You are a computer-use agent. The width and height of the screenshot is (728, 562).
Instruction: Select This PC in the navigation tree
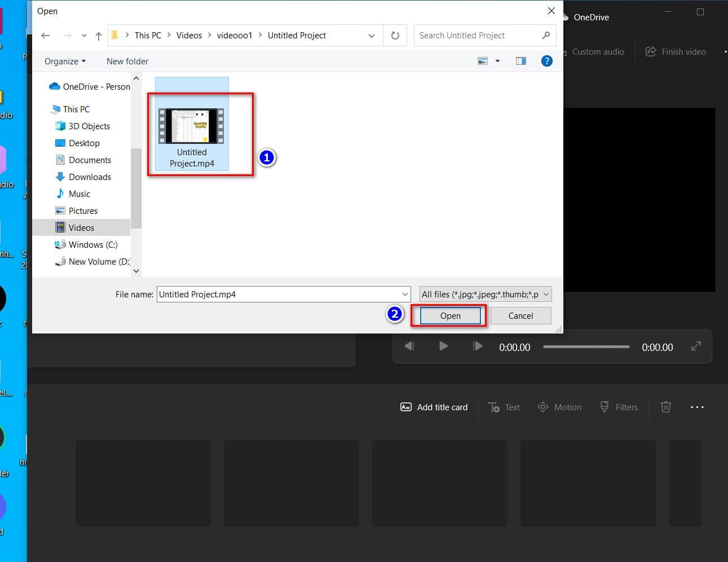(70, 109)
